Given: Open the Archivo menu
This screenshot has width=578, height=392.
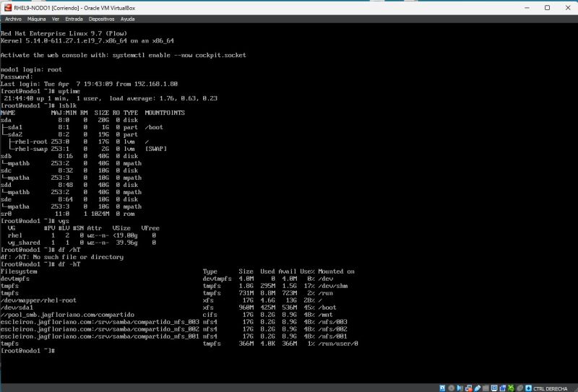Looking at the screenshot, I should pyautogui.click(x=13, y=19).
